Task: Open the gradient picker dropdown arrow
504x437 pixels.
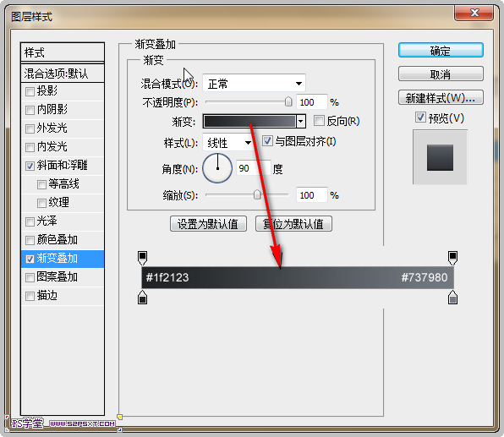Action: pos(301,122)
